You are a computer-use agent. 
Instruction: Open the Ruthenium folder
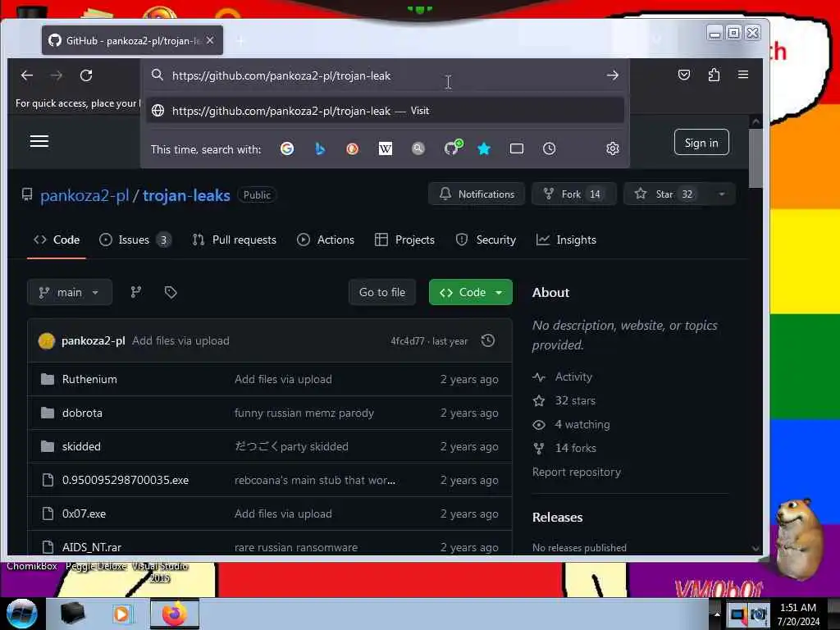[89, 379]
